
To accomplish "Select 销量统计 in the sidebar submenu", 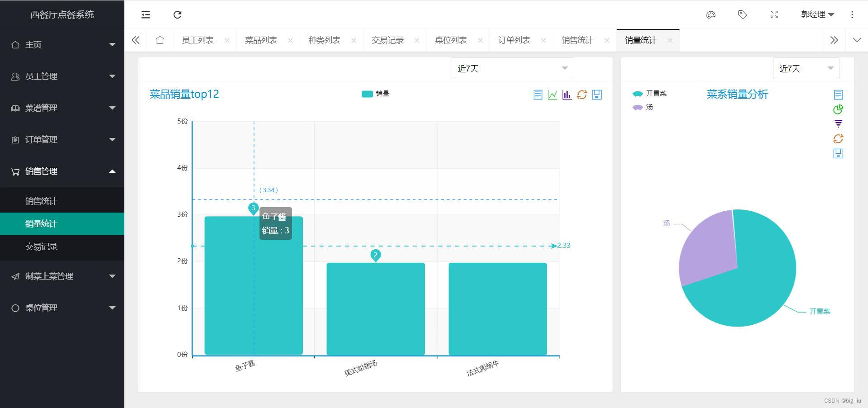I will click(62, 224).
